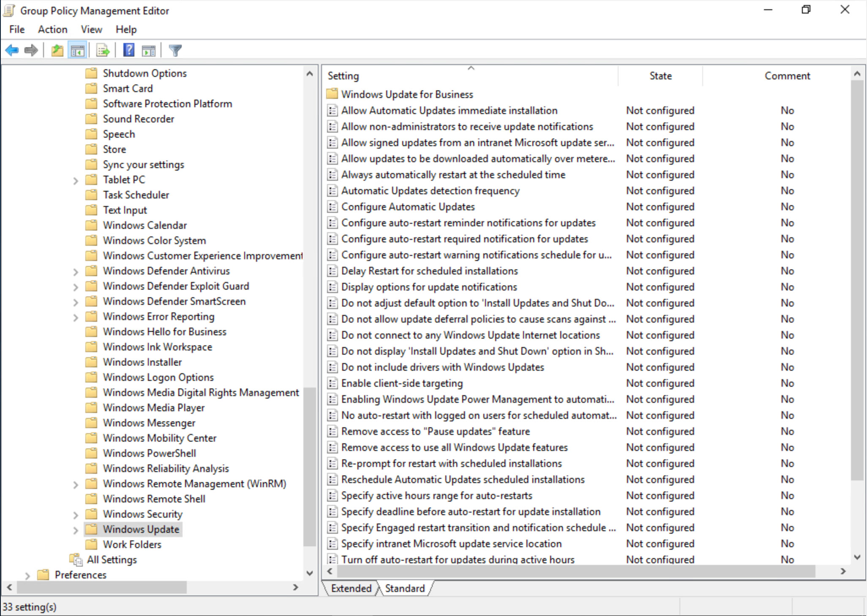Click the tree pane scroll-right arrow
Screen dimensions: 867x616
(295, 587)
